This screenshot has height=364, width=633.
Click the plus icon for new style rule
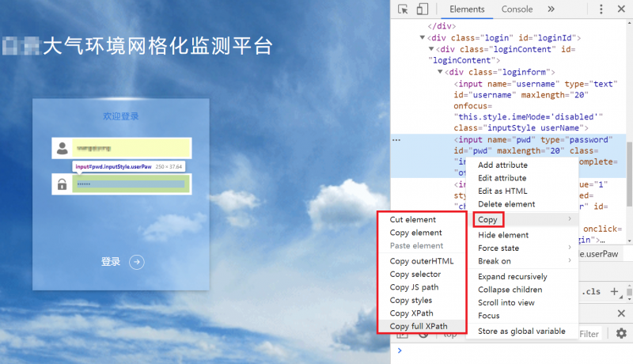tap(615, 291)
